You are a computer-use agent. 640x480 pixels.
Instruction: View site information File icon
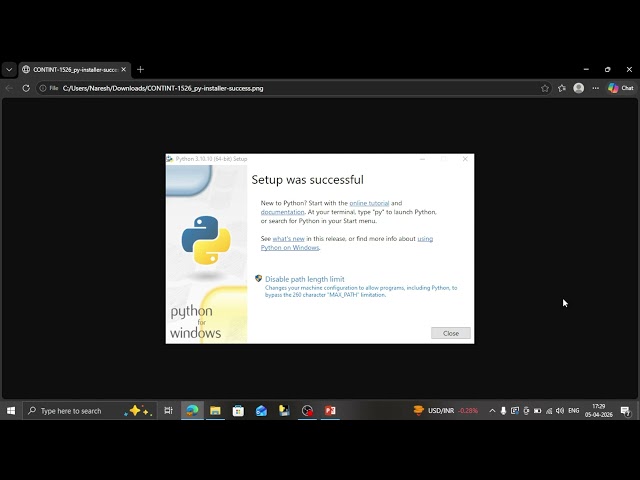(x=49, y=88)
